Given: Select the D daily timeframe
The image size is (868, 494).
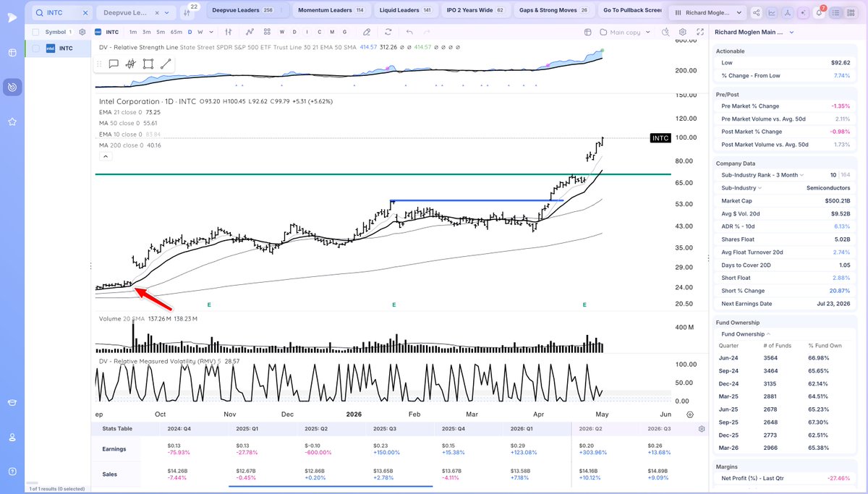Looking at the screenshot, I should click(x=190, y=33).
